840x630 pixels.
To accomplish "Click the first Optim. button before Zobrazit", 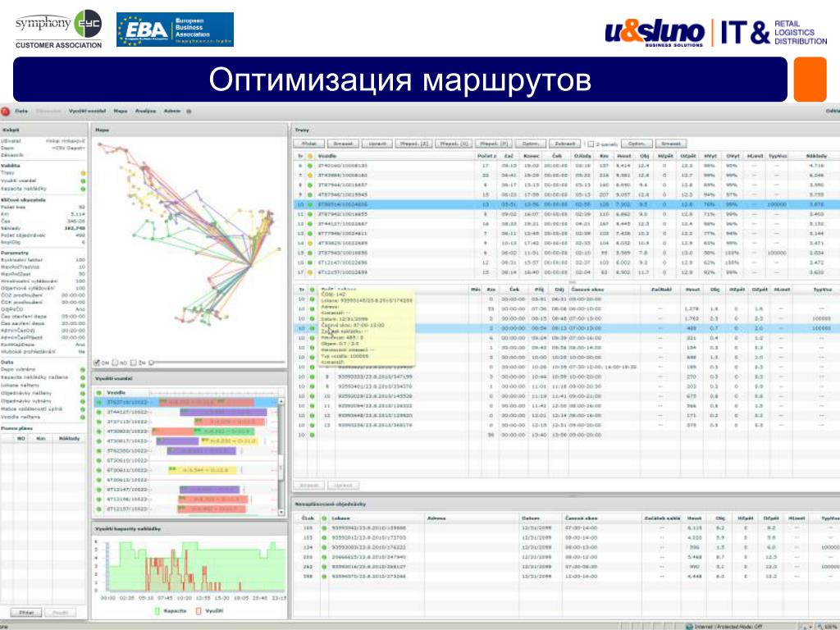I will [531, 144].
